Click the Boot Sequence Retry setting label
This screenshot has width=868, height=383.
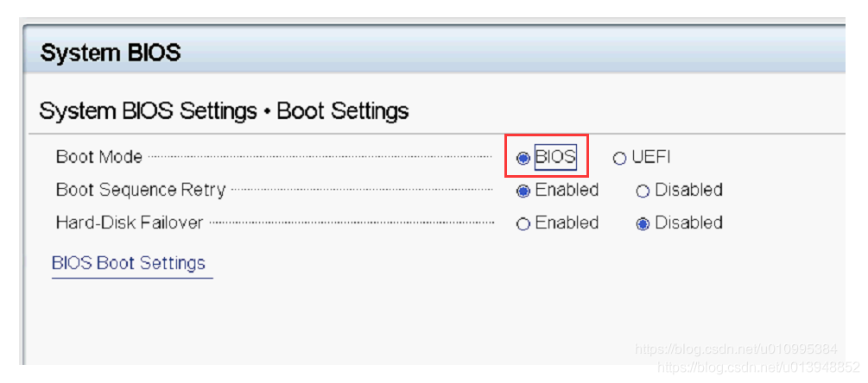(x=140, y=190)
